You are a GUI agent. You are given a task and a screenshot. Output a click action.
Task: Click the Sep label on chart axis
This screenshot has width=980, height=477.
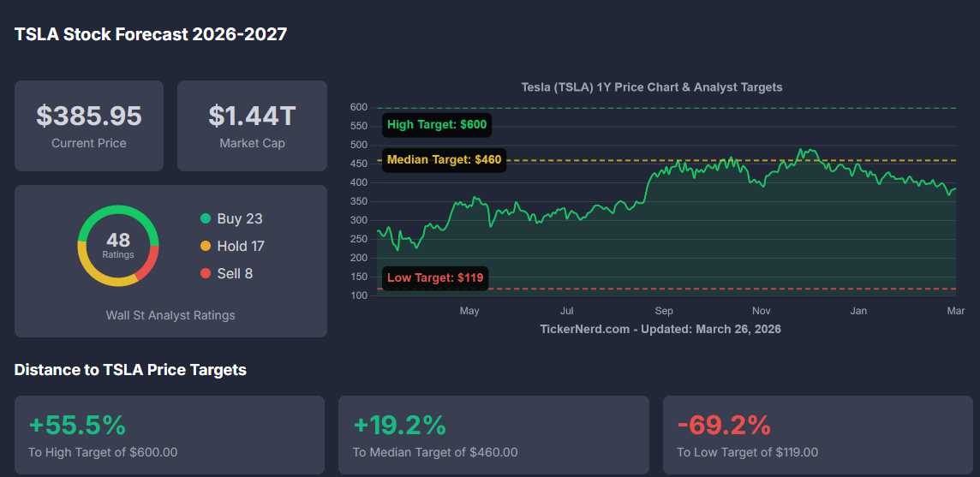[x=664, y=311]
